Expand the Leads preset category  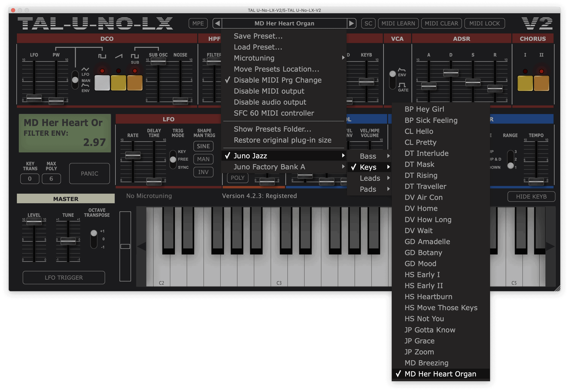click(370, 178)
